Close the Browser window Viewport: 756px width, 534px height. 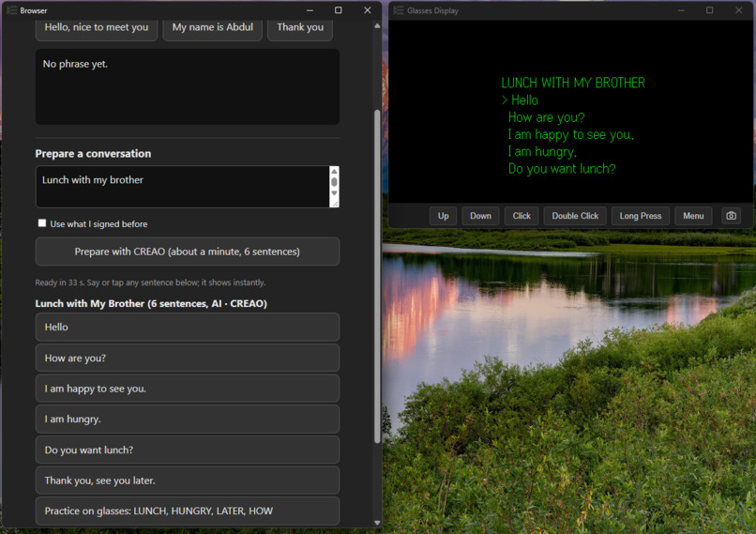click(x=368, y=10)
